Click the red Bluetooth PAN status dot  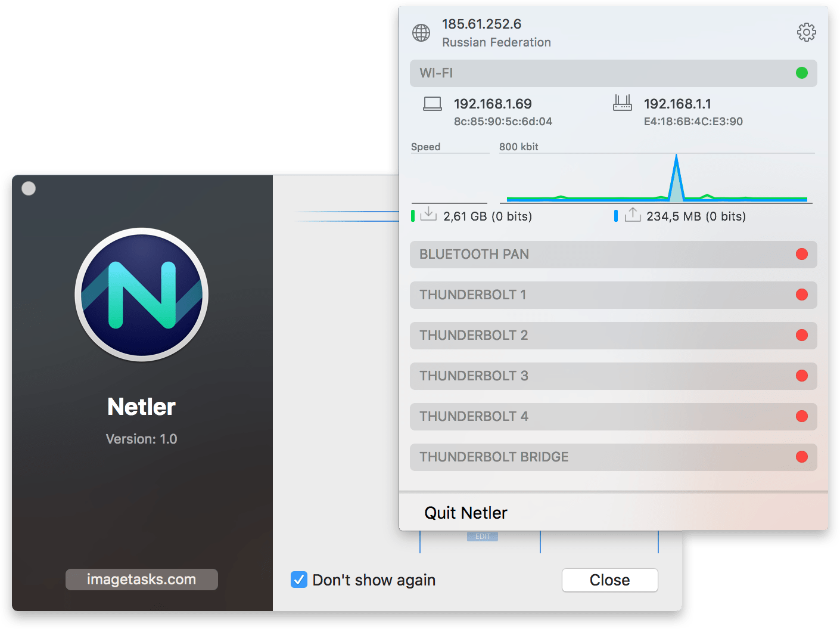click(x=802, y=254)
